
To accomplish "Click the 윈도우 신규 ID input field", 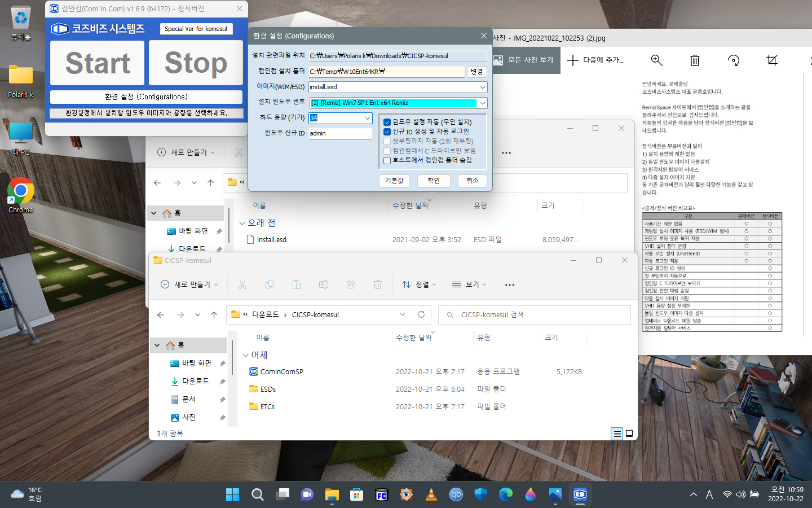I will [x=340, y=133].
